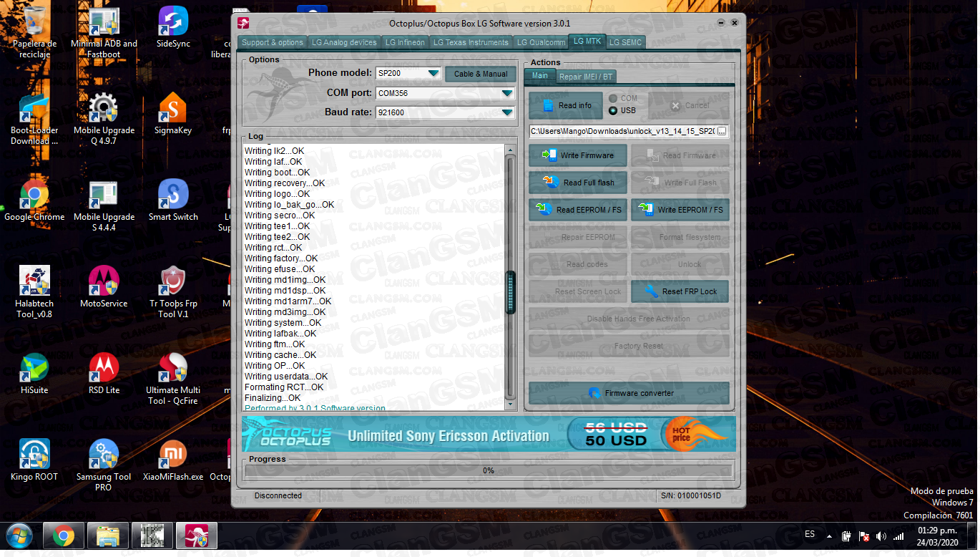
Task: Click the ES language indicator in taskbar
Action: 810,534
